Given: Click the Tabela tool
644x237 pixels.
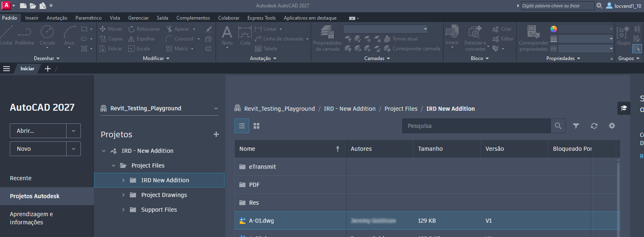Looking at the screenshot, I should coord(266,49).
